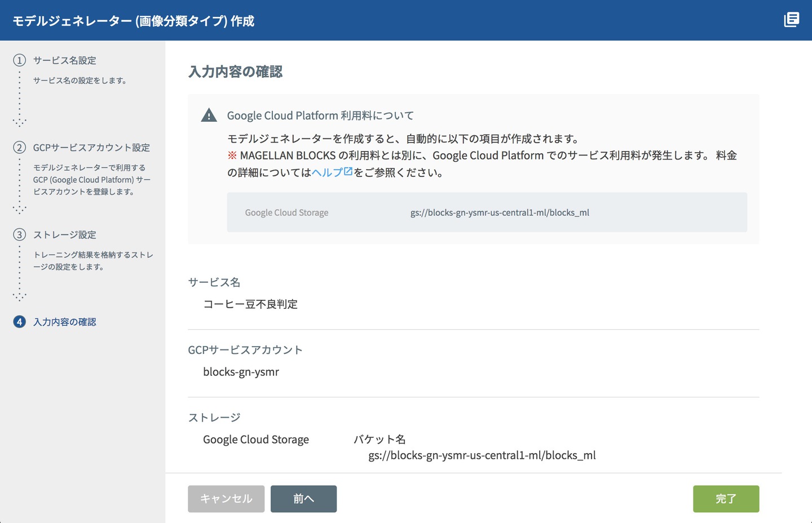
Task: Select the サービス名設定 step
Action: click(65, 60)
